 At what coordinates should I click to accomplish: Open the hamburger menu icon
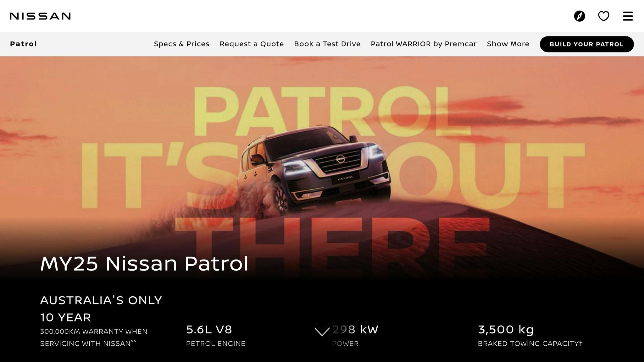[628, 16]
